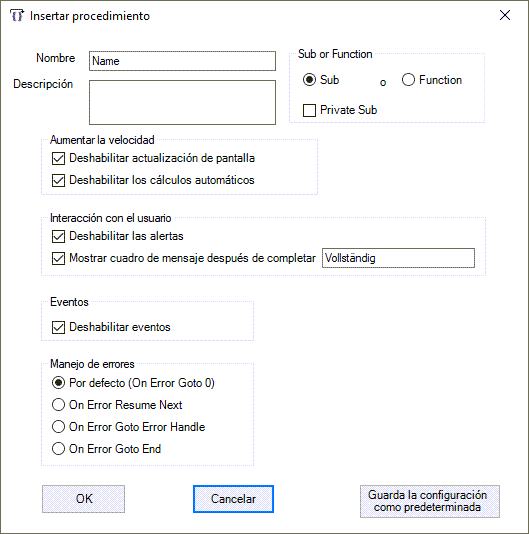
Task: Select the Function radio button
Action: click(x=408, y=80)
